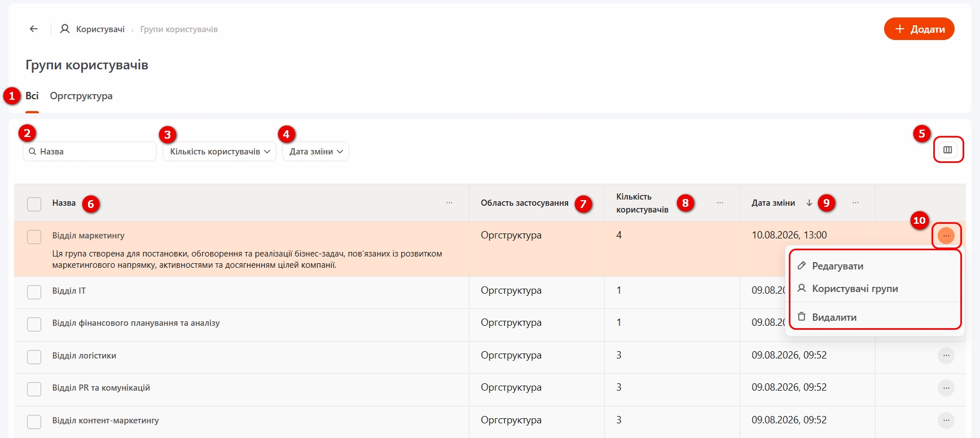
Task: Click the person icon beside Користувачі групи
Action: pos(802,288)
